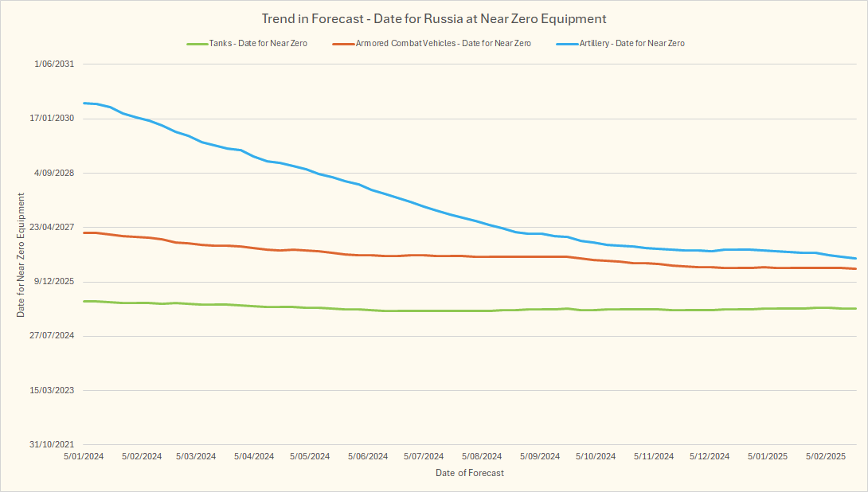Click the Armored Combat Vehicles legend entry
The image size is (868, 492).
point(444,43)
